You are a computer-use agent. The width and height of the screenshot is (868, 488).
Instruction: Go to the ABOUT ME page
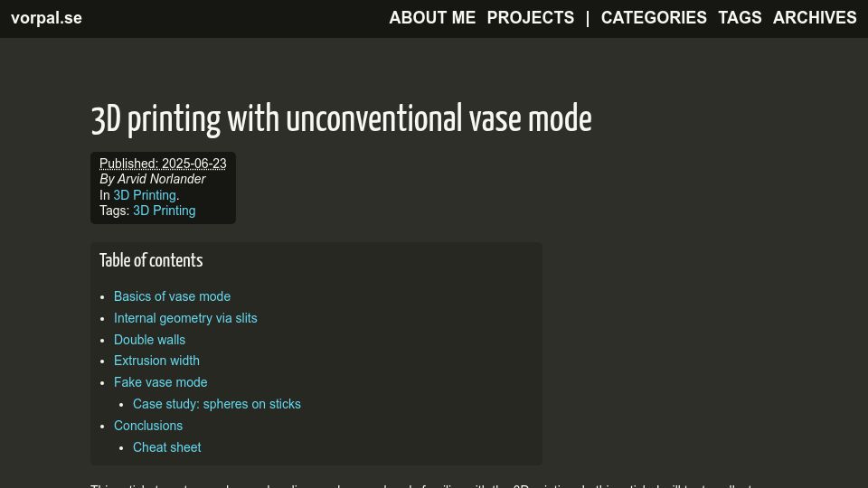(x=432, y=18)
